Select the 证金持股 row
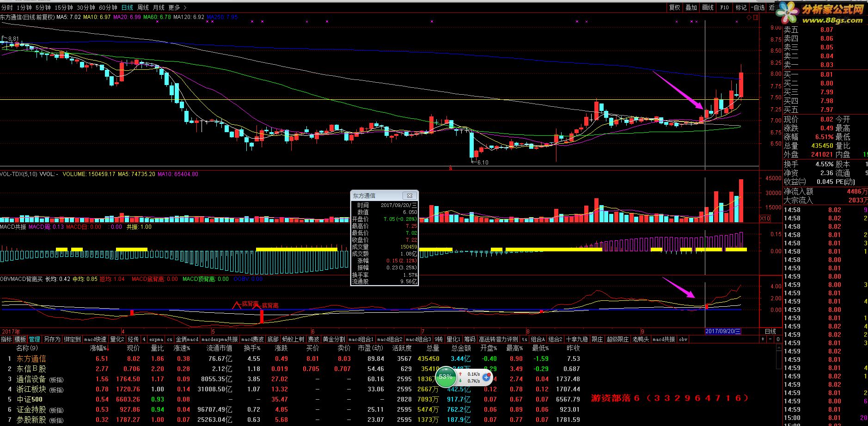The height and width of the screenshot is (426, 868). [290, 409]
